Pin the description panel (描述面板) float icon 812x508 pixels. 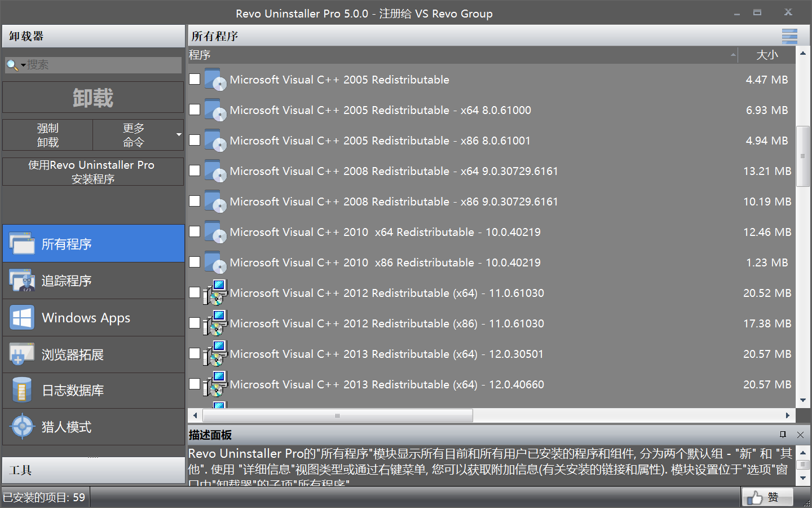click(783, 435)
